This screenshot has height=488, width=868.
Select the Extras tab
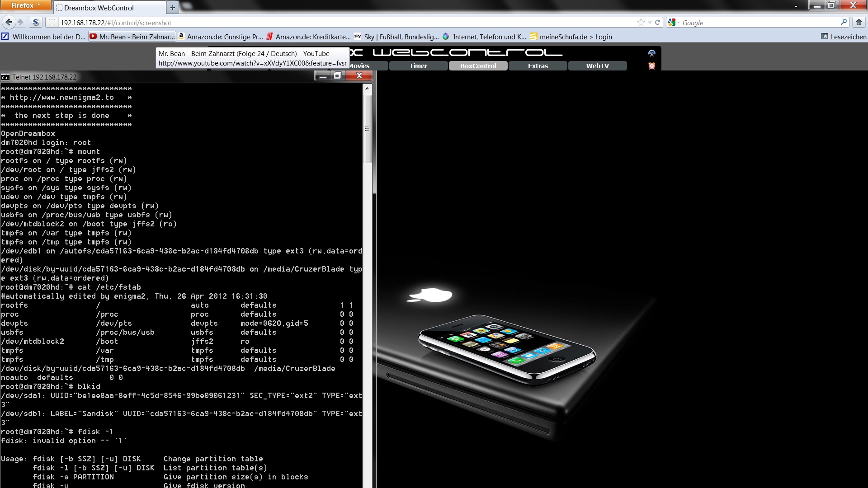(x=538, y=66)
